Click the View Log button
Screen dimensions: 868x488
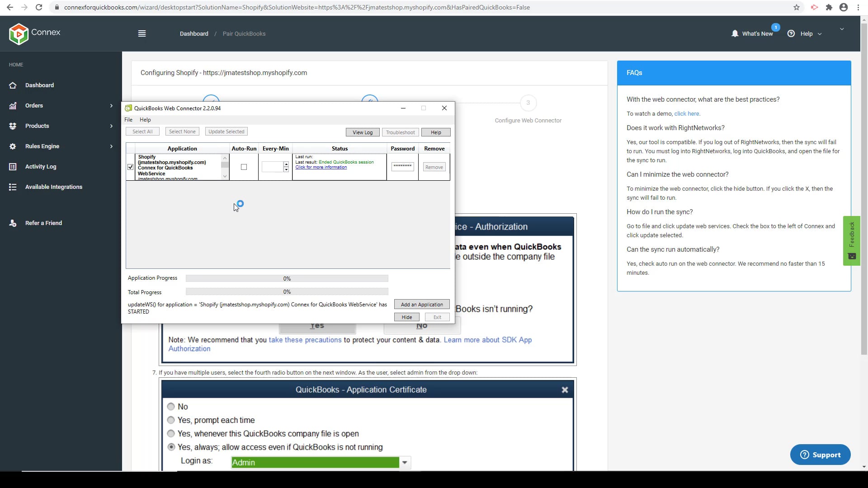tap(363, 132)
